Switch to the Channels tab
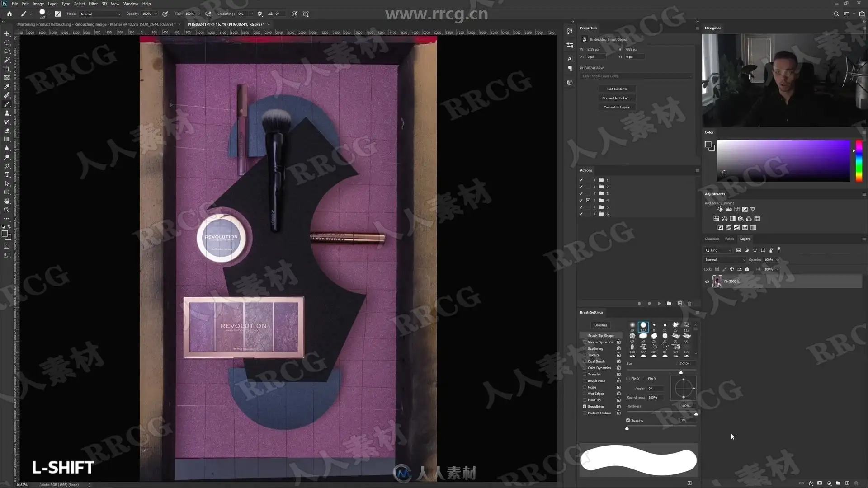Screen dimensions: 868x488 point(712,239)
